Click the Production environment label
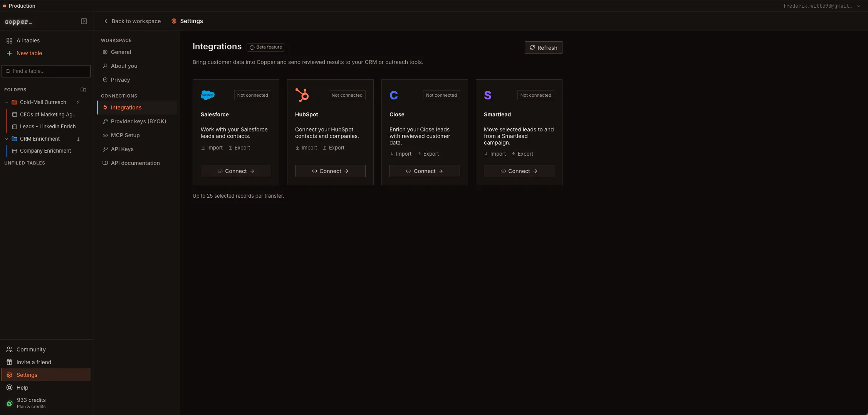868x415 pixels. point(22,6)
